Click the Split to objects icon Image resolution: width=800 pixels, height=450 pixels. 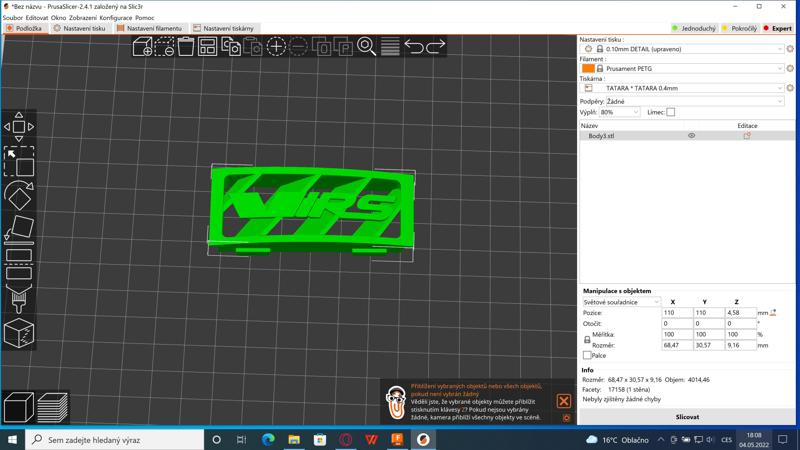coord(321,46)
